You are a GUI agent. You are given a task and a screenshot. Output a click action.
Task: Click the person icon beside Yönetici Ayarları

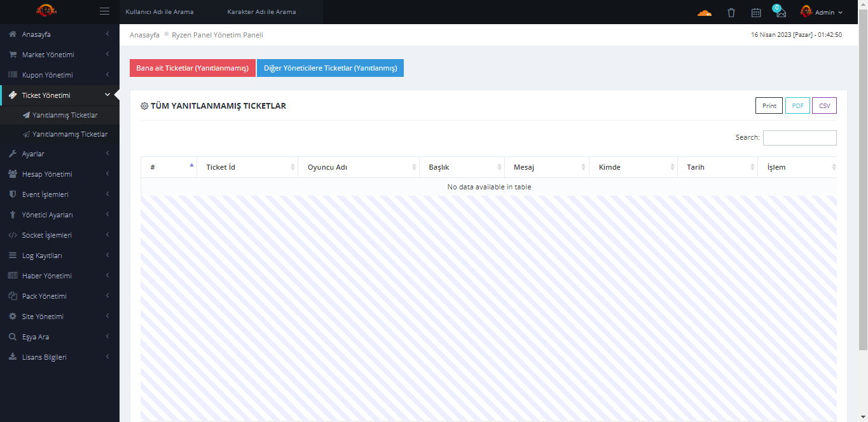13,214
